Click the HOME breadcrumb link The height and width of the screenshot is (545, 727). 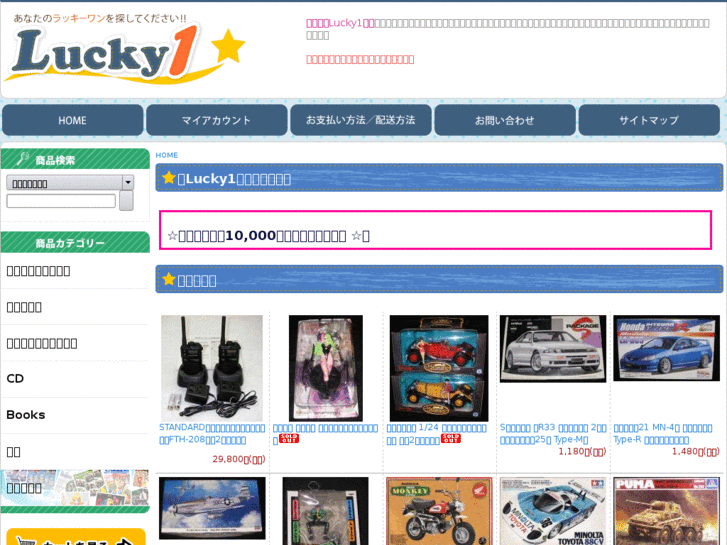tap(166, 155)
